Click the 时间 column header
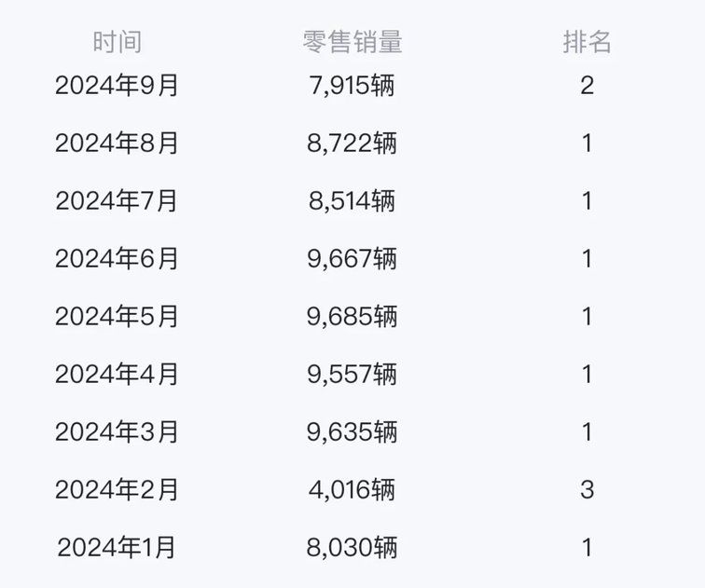705x588 pixels. (x=117, y=42)
